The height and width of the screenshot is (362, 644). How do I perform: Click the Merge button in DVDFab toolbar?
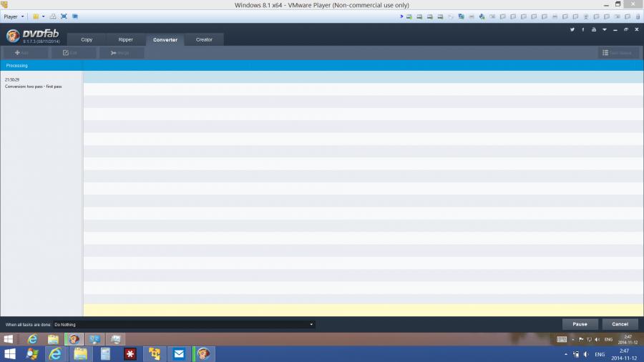click(x=121, y=53)
